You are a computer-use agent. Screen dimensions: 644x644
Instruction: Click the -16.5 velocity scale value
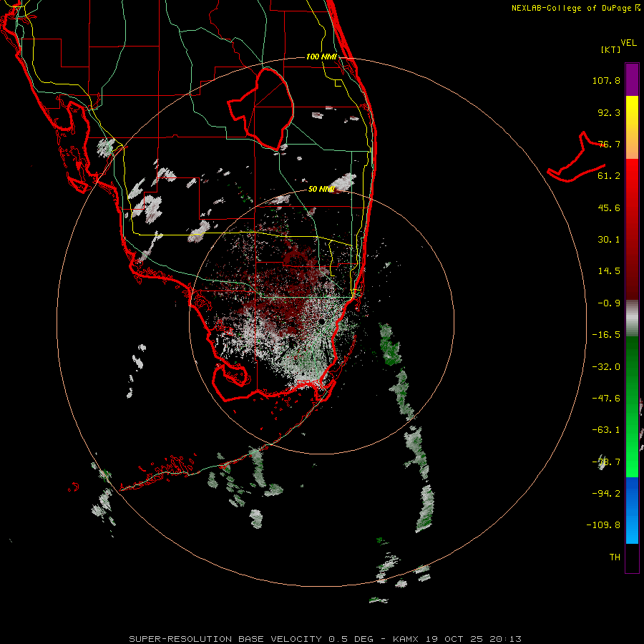[x=606, y=335]
